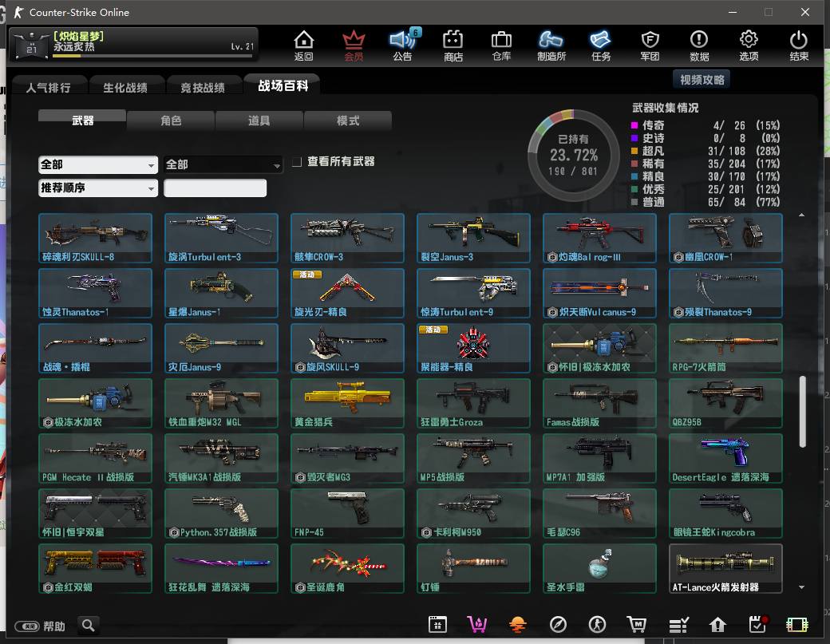Click the compass icon in bottom bar

(558, 625)
